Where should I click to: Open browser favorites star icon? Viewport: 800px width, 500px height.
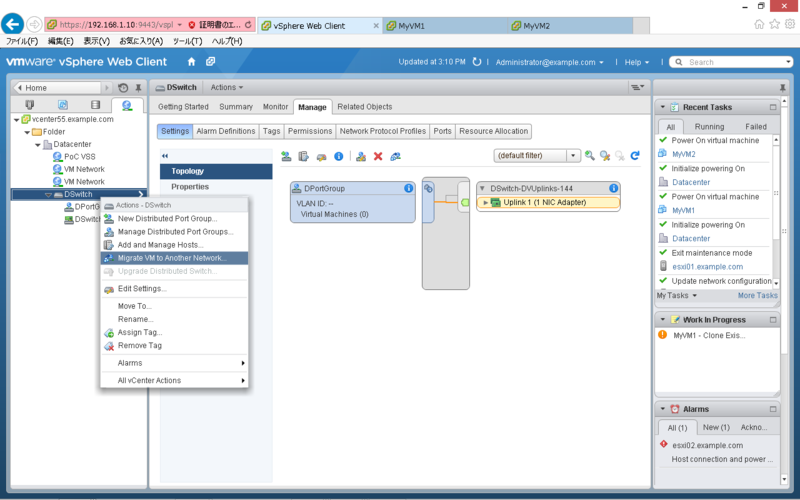point(774,24)
